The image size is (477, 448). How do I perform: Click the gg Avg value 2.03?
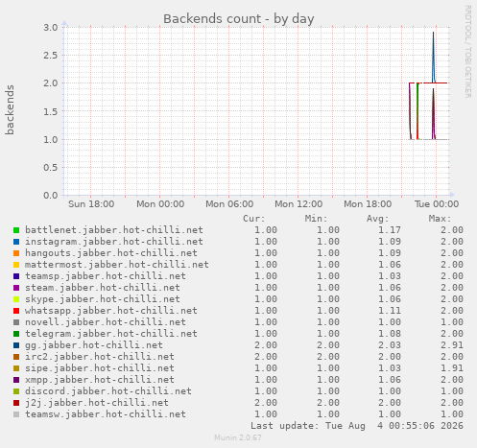390,345
